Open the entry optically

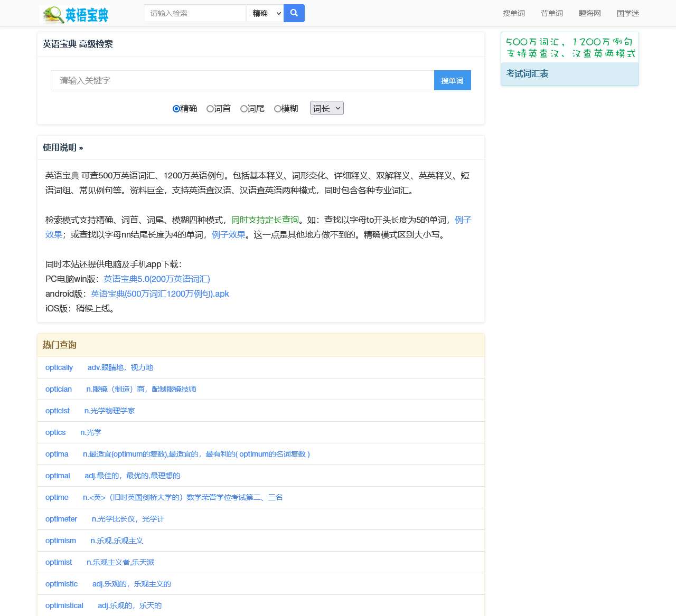tap(59, 367)
